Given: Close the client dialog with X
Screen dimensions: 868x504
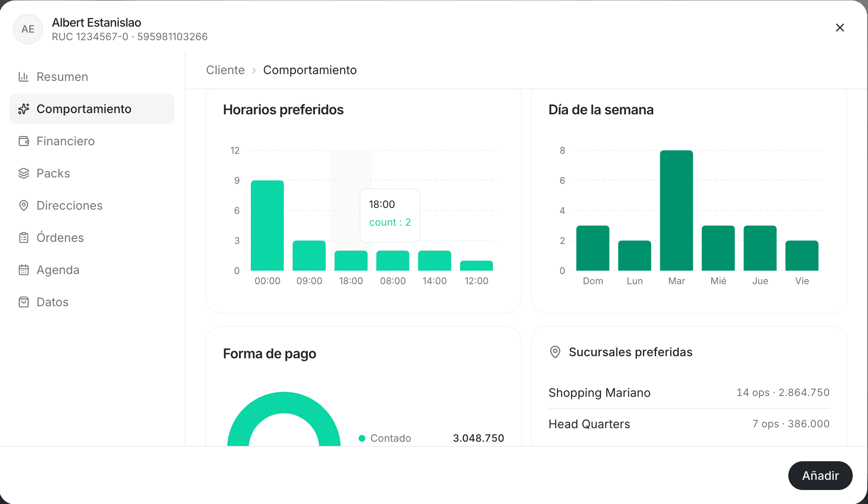Looking at the screenshot, I should click(840, 28).
